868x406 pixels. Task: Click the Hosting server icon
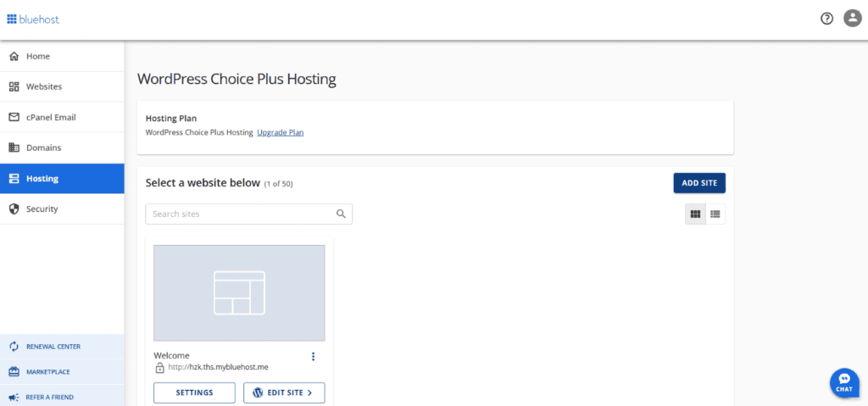tap(14, 179)
